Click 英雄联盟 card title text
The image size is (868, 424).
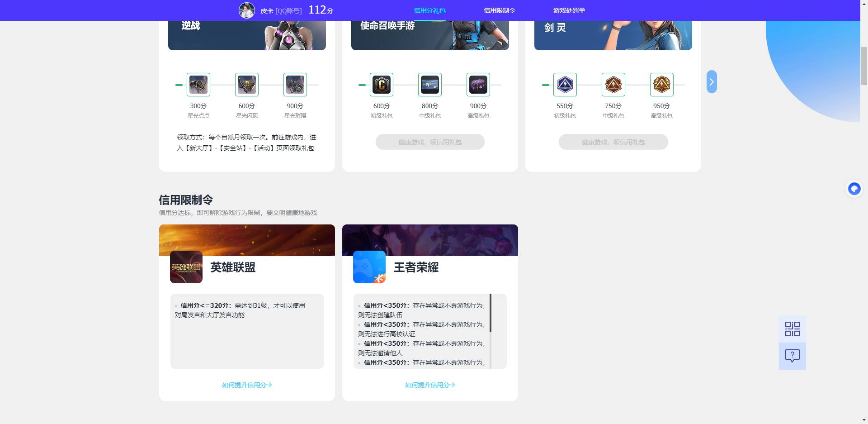click(233, 267)
